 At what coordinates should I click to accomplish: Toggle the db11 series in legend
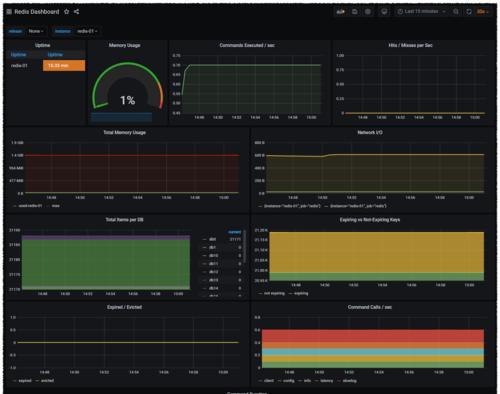pos(213,264)
